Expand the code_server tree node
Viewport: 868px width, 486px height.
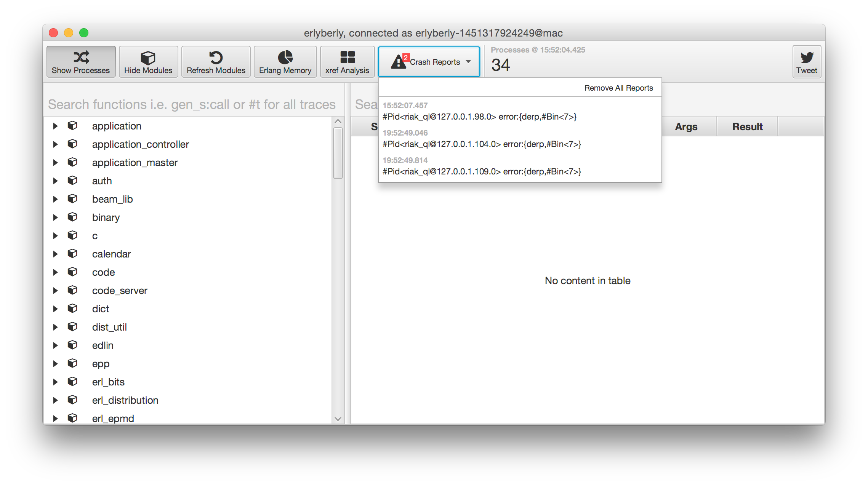coord(55,291)
